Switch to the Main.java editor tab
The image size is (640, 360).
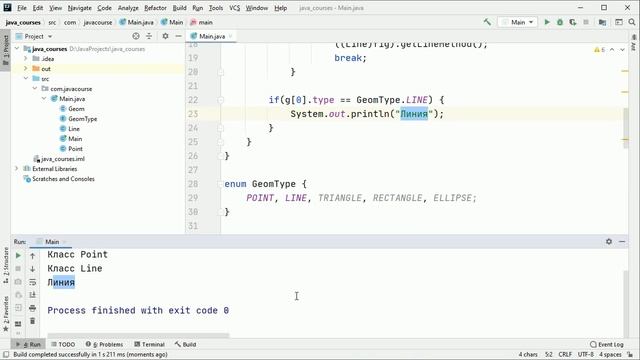[211, 36]
